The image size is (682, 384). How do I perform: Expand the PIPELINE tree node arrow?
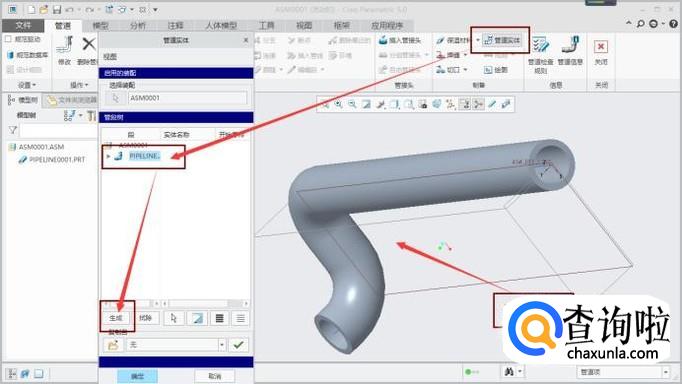point(108,156)
